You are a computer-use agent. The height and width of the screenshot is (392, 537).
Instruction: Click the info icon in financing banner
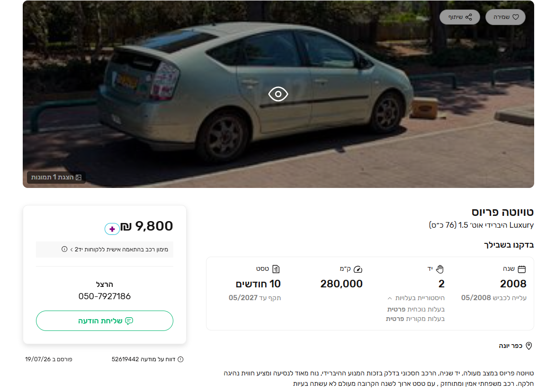64,249
